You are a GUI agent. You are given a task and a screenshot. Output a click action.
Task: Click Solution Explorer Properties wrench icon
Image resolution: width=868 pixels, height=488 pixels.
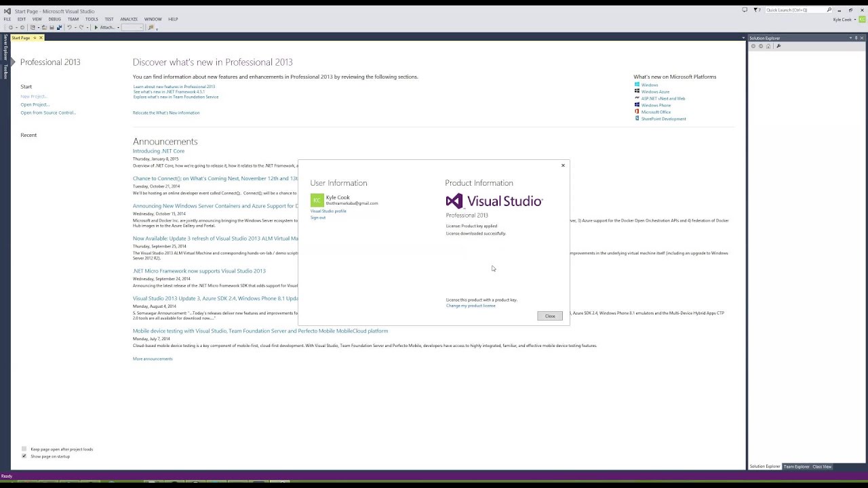point(778,46)
